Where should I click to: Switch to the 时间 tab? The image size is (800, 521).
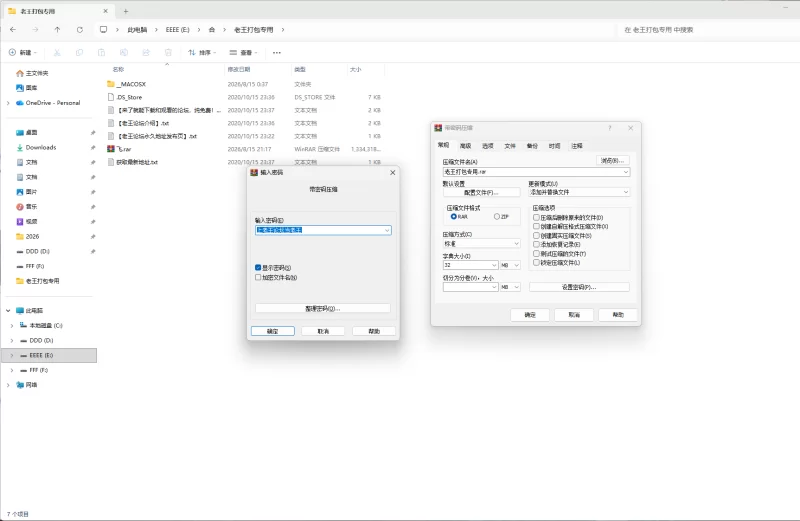pyautogui.click(x=555, y=146)
